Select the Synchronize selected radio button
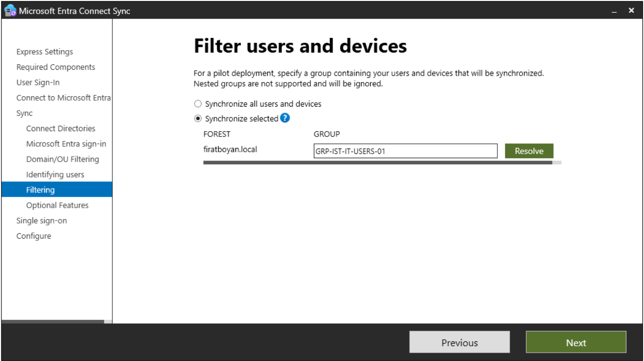Image resolution: width=644 pixels, height=361 pixels. click(x=198, y=118)
